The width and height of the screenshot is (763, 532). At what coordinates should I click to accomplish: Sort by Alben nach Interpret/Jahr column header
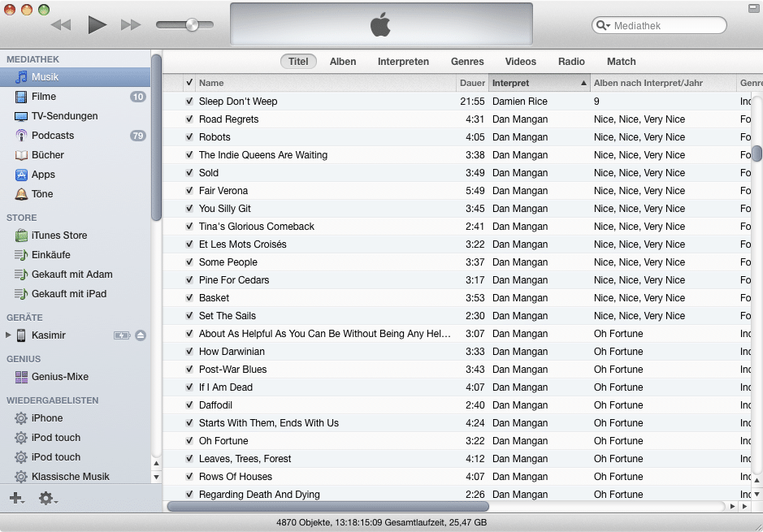663,83
